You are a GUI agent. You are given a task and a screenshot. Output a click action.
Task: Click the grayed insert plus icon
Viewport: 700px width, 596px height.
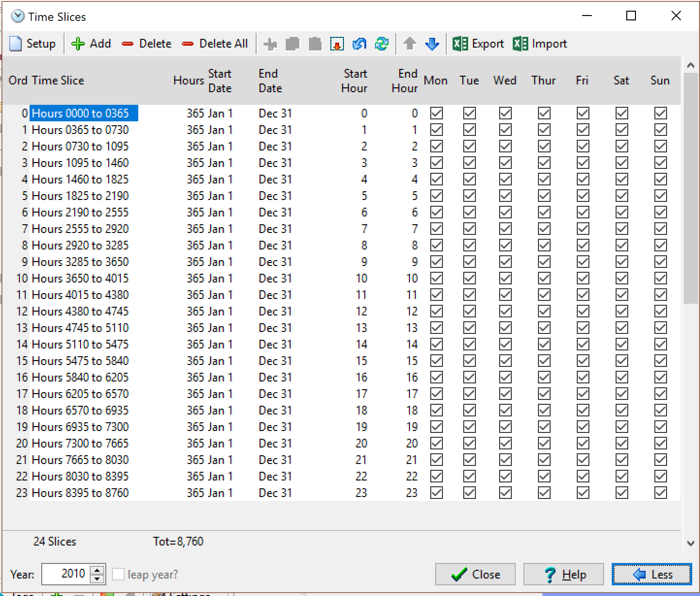(x=270, y=44)
